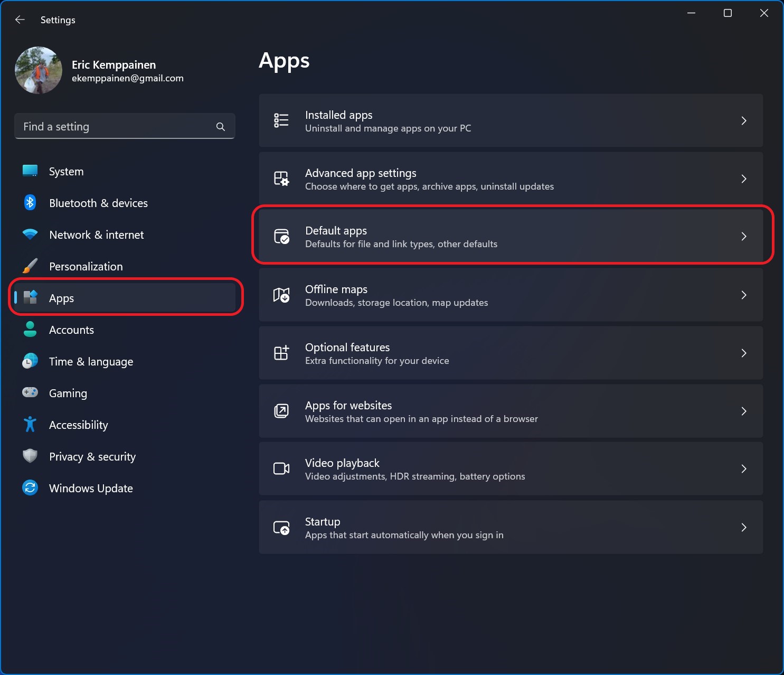Click the Accessibility figure icon

30,424
